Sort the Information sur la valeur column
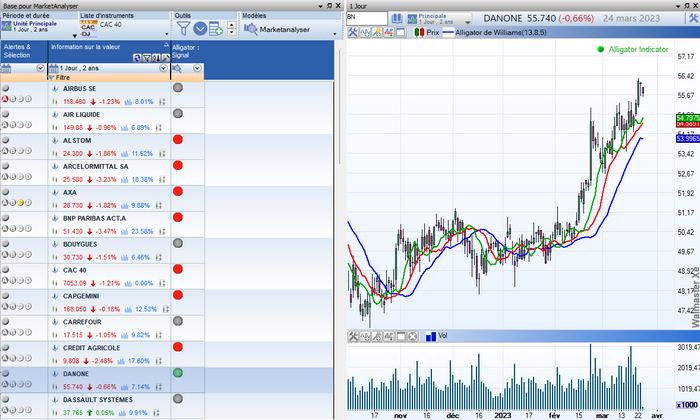This screenshot has height=420, width=700. 156,58
